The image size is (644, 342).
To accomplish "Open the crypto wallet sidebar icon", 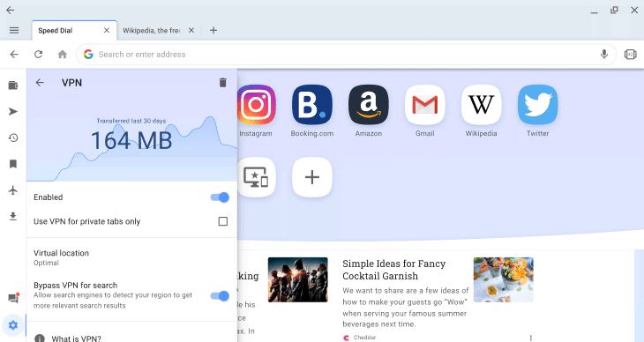I will pyautogui.click(x=13, y=85).
